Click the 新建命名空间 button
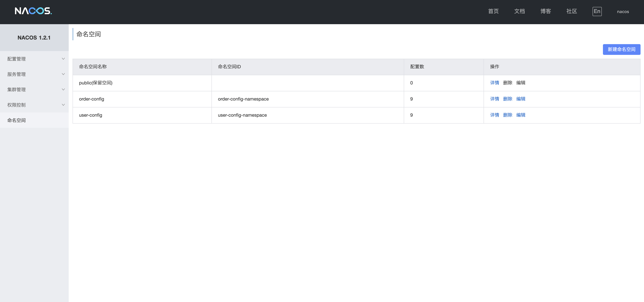Image resolution: width=644 pixels, height=302 pixels. (621, 50)
